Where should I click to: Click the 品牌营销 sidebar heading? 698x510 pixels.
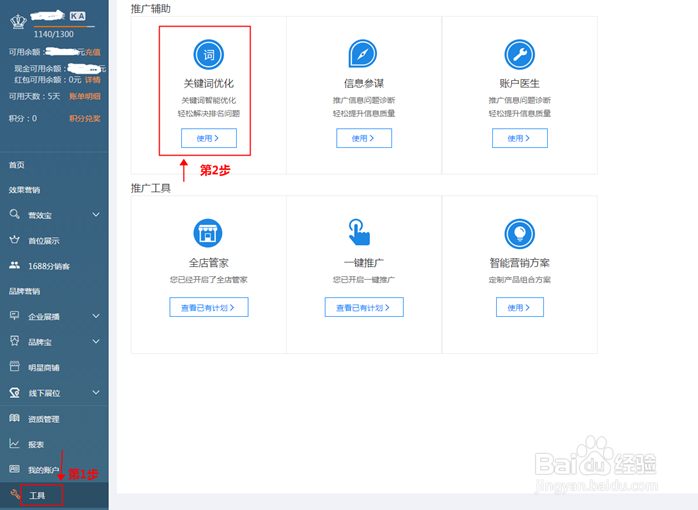click(x=24, y=291)
